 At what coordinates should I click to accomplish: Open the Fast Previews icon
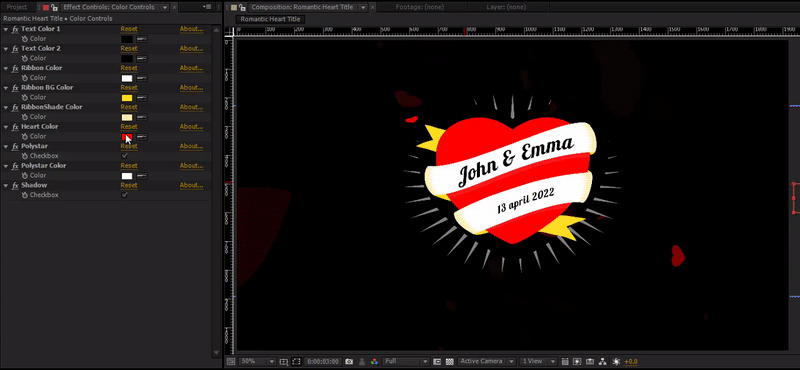(x=577, y=361)
